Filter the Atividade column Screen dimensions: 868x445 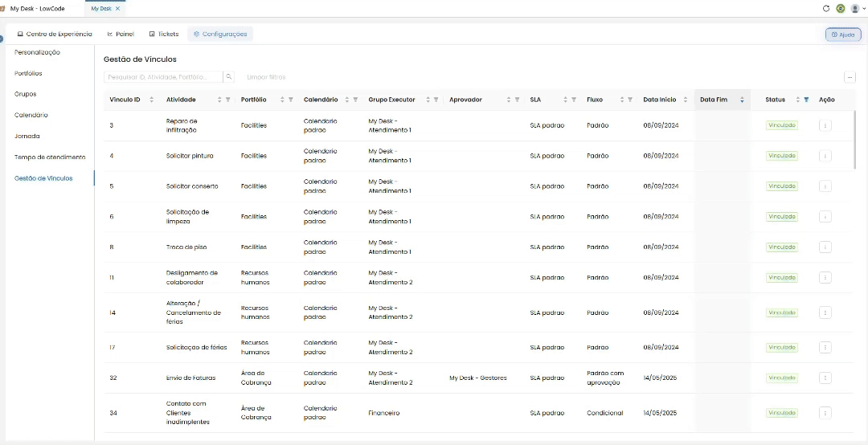(227, 100)
